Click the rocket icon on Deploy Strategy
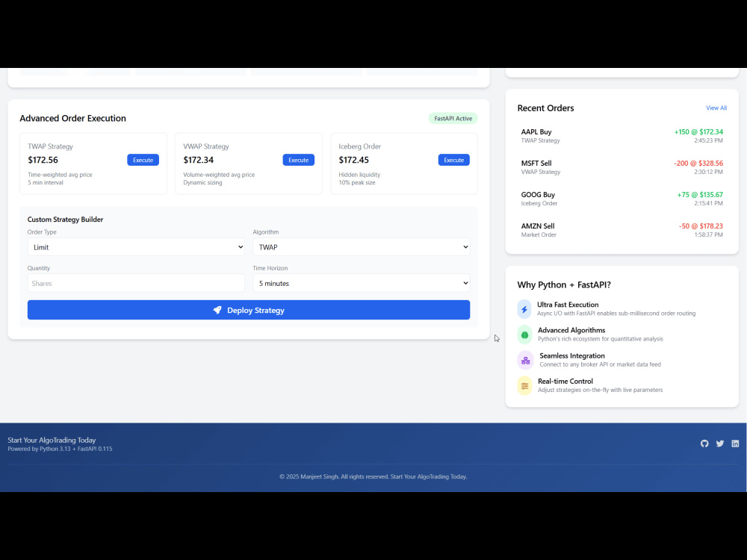Image resolution: width=747 pixels, height=560 pixels. [x=217, y=310]
